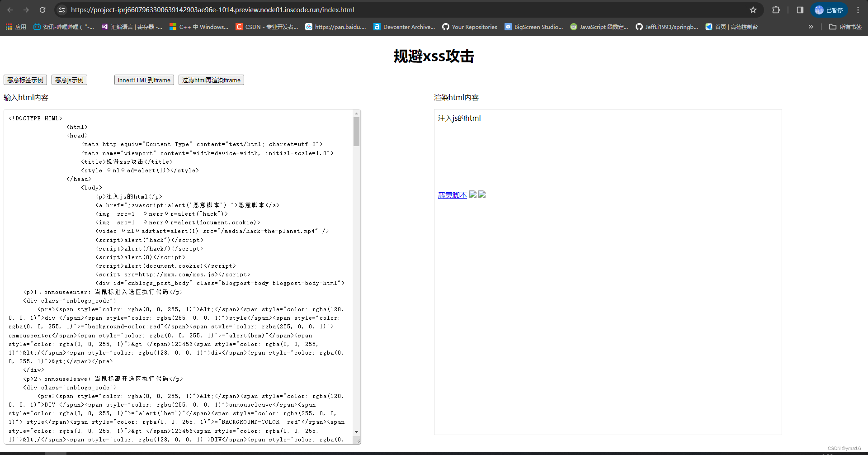Open the 资讯-哔哩哔哩 bookmark
868x455 pixels.
[x=64, y=27]
